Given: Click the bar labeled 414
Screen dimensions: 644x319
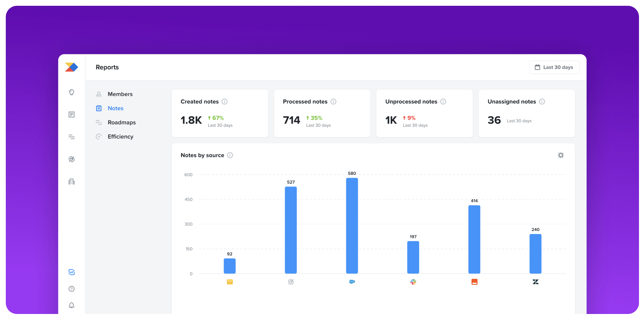Looking at the screenshot, I should click(474, 239).
